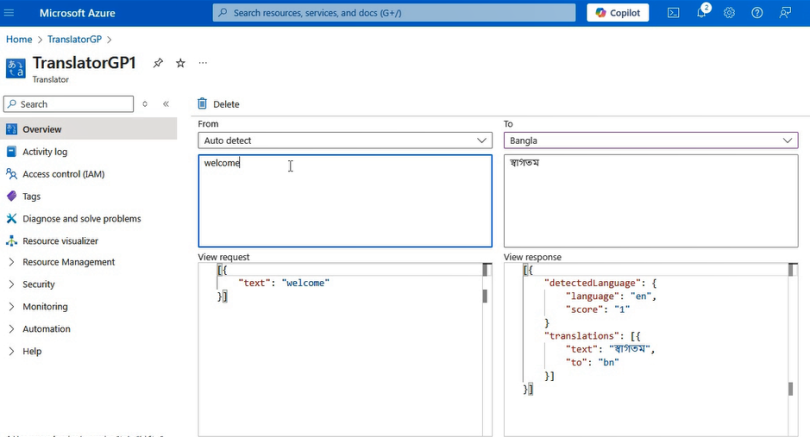The width and height of the screenshot is (810, 437).
Task: Click the source text box containing welcome
Action: (345, 200)
